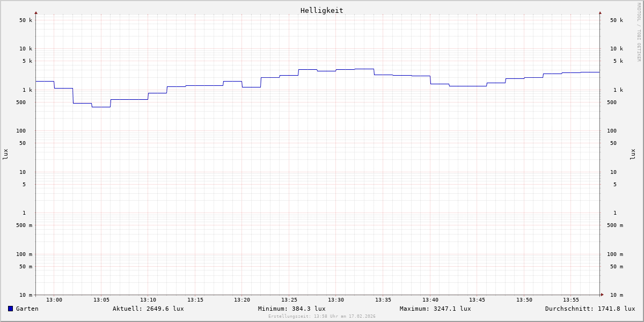Click the left vertical lux axis label
The width and height of the screenshot is (644, 322).
pos(5,154)
